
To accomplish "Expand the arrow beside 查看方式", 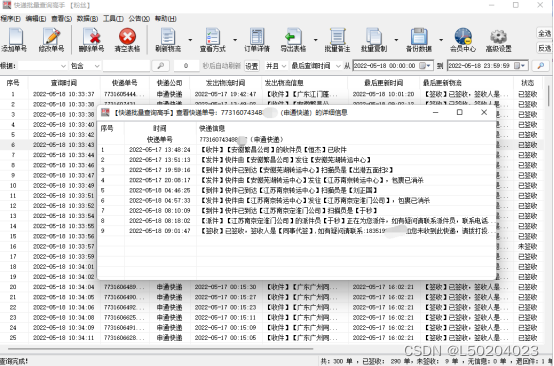I will tap(235, 40).
